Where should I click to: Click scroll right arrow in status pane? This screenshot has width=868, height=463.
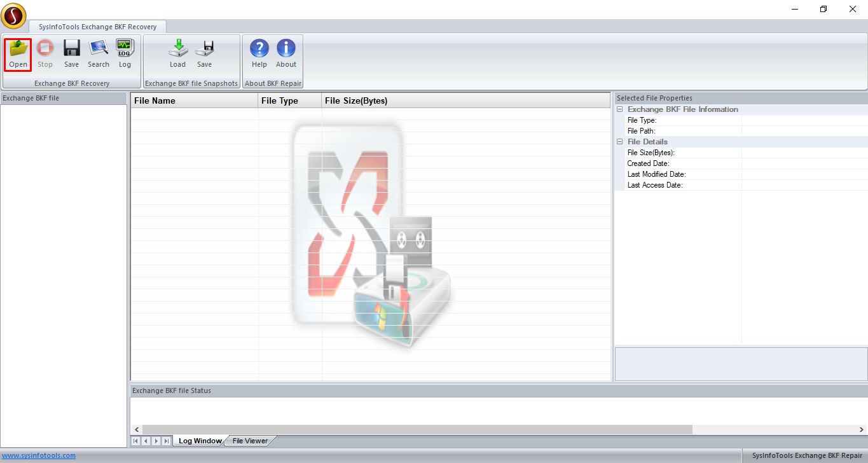[x=862, y=430]
